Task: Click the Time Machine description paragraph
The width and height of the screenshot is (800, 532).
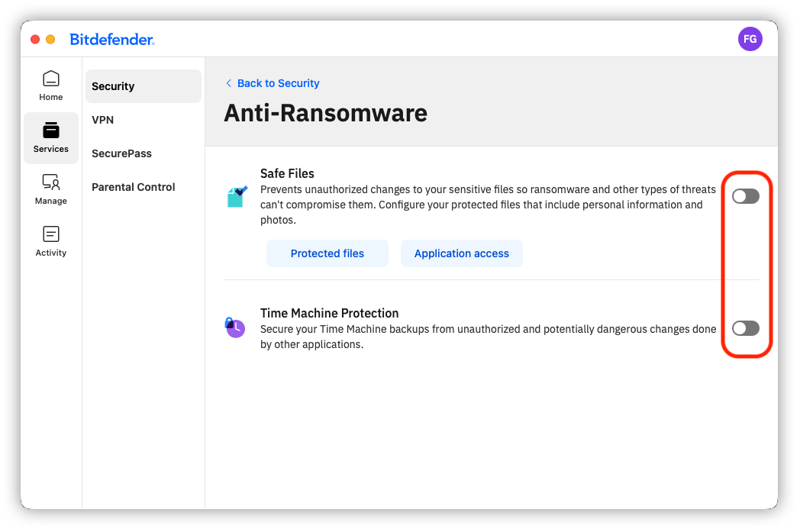Action: click(489, 337)
